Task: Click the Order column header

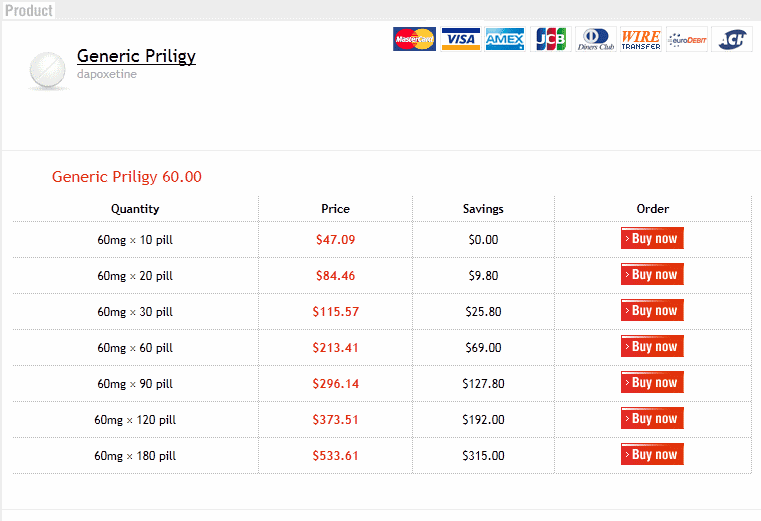Action: pyautogui.click(x=653, y=209)
